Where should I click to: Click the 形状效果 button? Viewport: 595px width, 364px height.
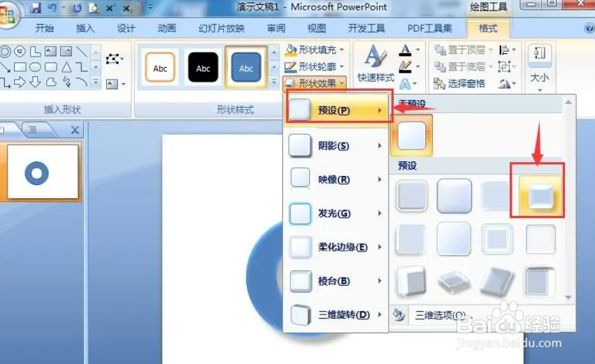point(315,83)
